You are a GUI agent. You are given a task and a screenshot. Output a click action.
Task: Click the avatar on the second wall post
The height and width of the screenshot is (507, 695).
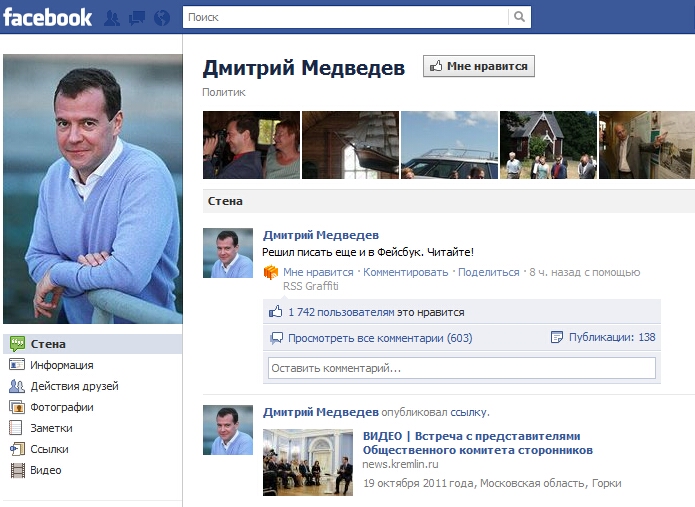tap(228, 430)
